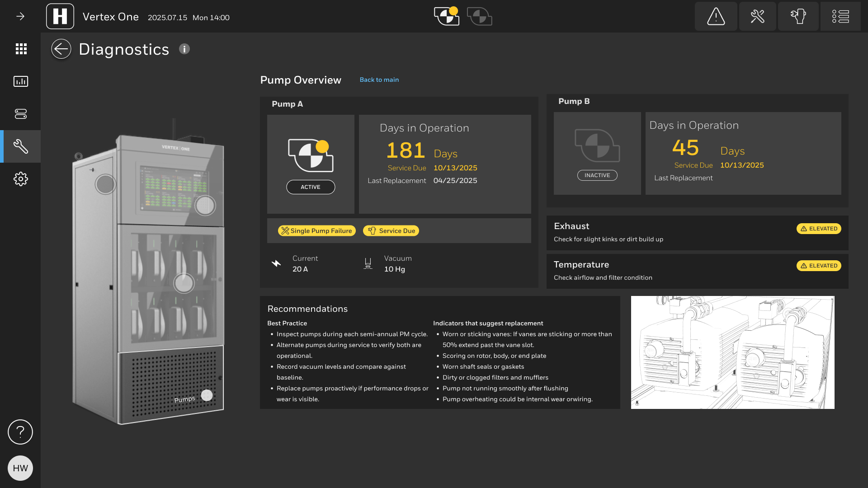Open the pump line-drawing thumbnail
Viewport: 868px width, 488px height.
pos(732,352)
